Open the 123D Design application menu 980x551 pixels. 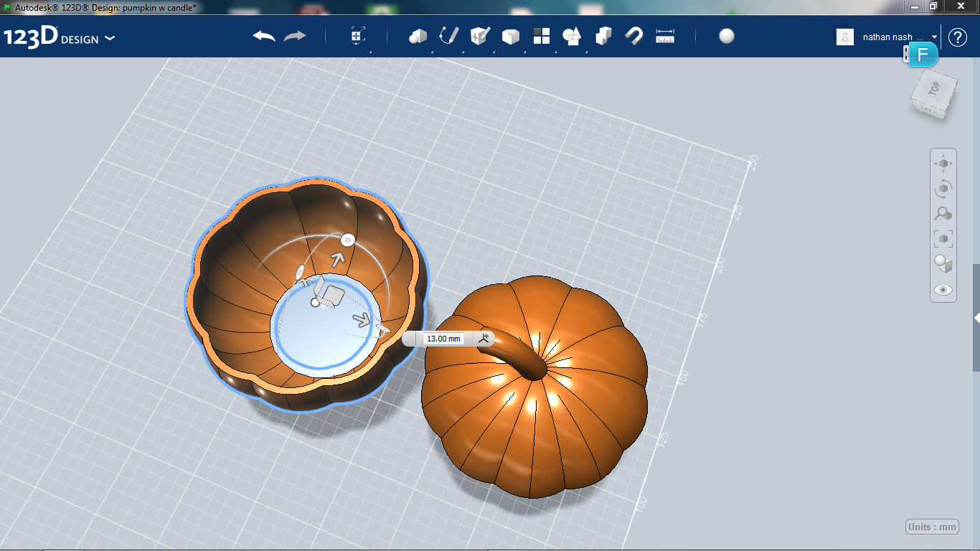pos(59,37)
